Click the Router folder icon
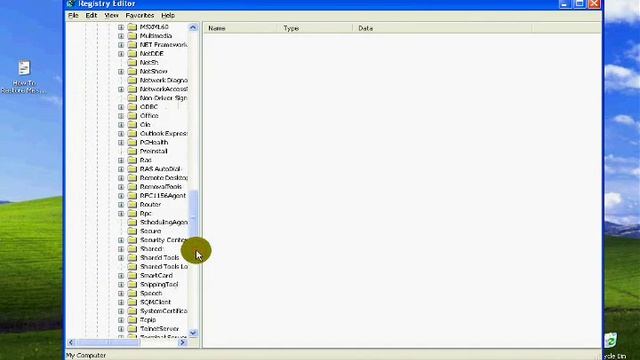 pos(132,204)
